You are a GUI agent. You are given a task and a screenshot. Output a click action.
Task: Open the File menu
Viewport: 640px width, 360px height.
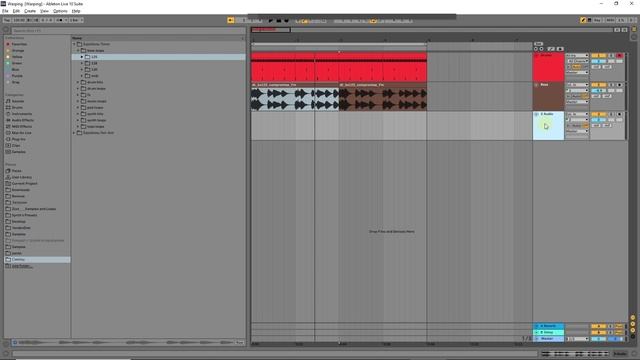coord(5,11)
